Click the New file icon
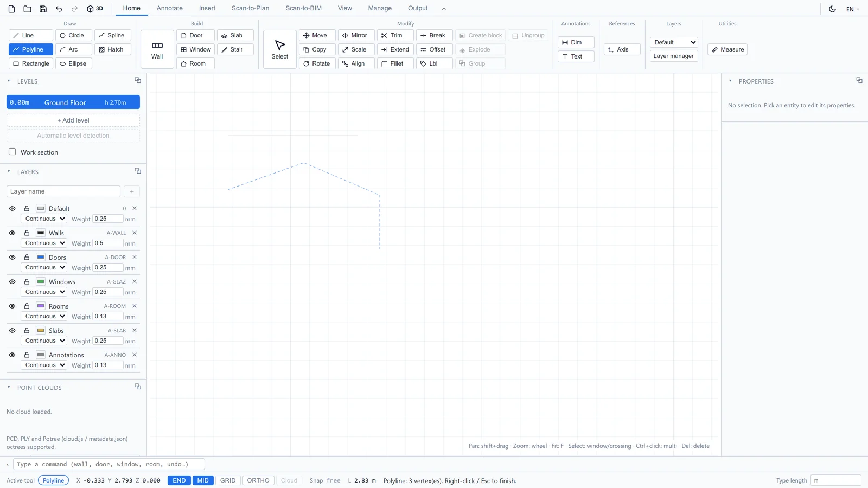This screenshot has width=868, height=488. click(x=11, y=9)
